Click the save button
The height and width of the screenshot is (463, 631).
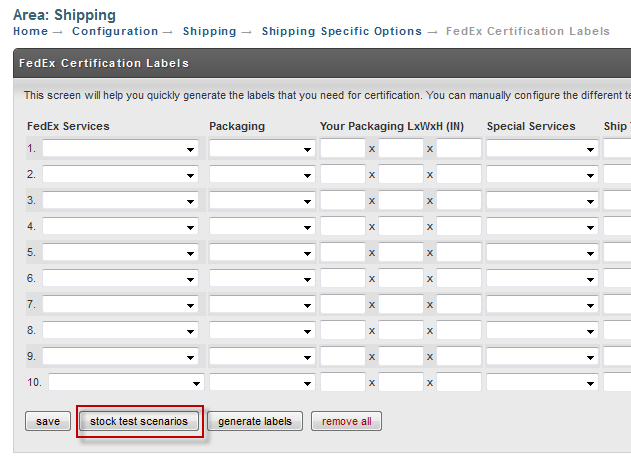click(x=48, y=421)
